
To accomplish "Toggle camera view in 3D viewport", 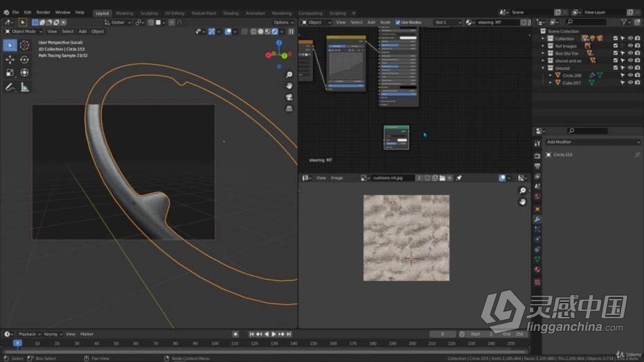I will [289, 98].
